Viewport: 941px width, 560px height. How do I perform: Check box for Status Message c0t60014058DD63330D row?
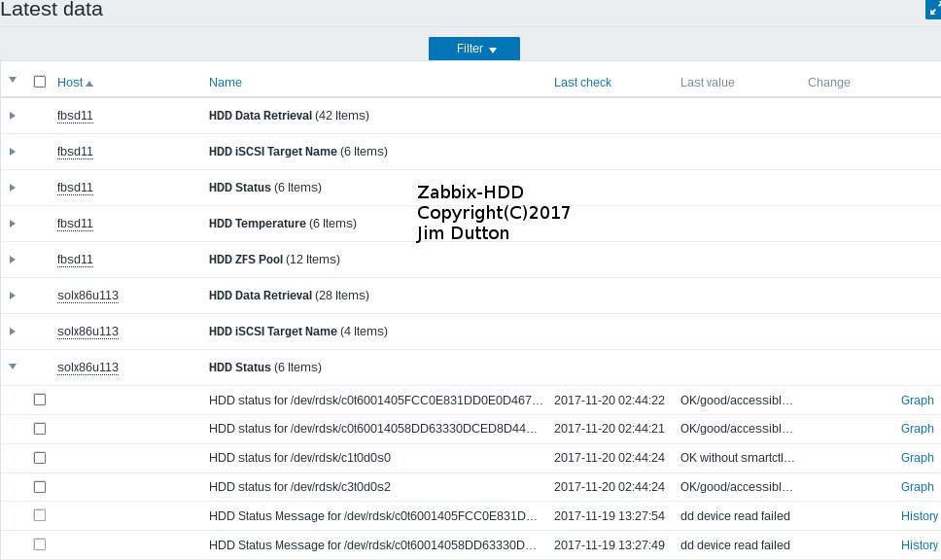click(40, 544)
